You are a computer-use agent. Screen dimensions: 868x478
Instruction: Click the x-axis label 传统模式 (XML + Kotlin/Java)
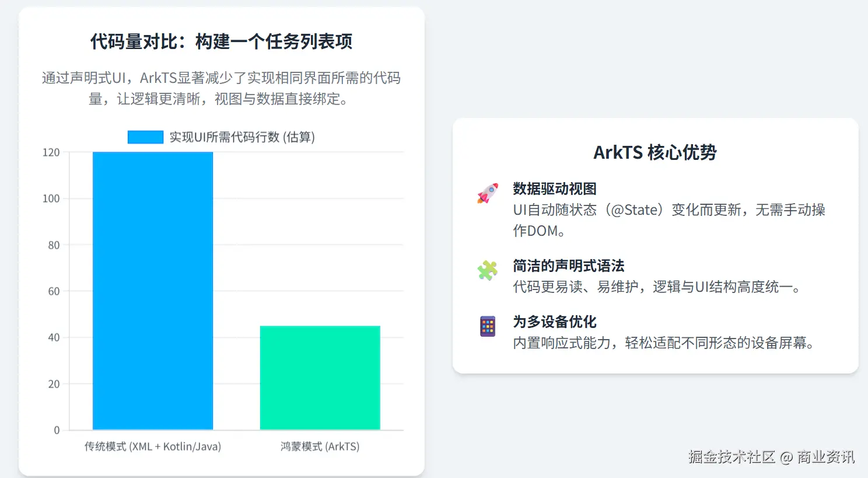(153, 446)
